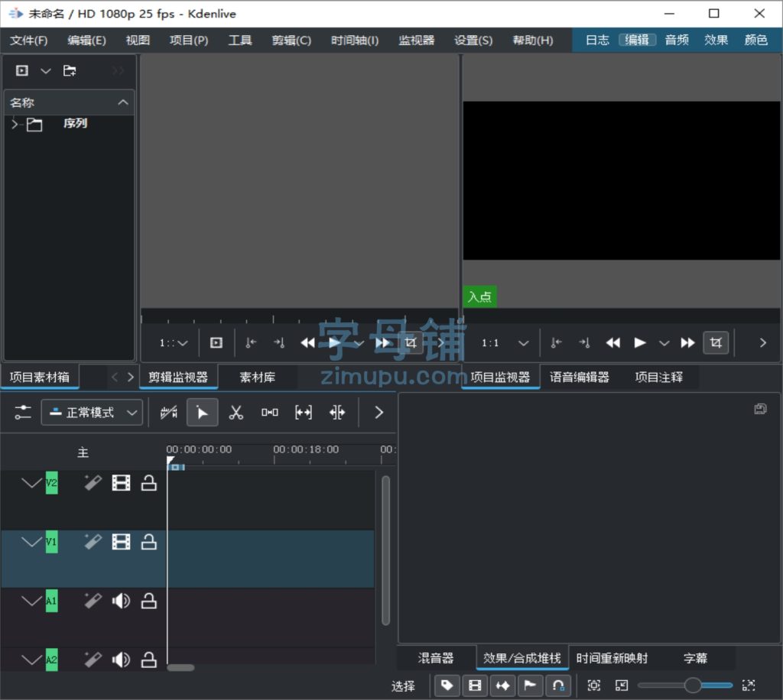Click the set zone icon in the clip monitor
The width and height of the screenshot is (783, 700).
click(x=216, y=343)
